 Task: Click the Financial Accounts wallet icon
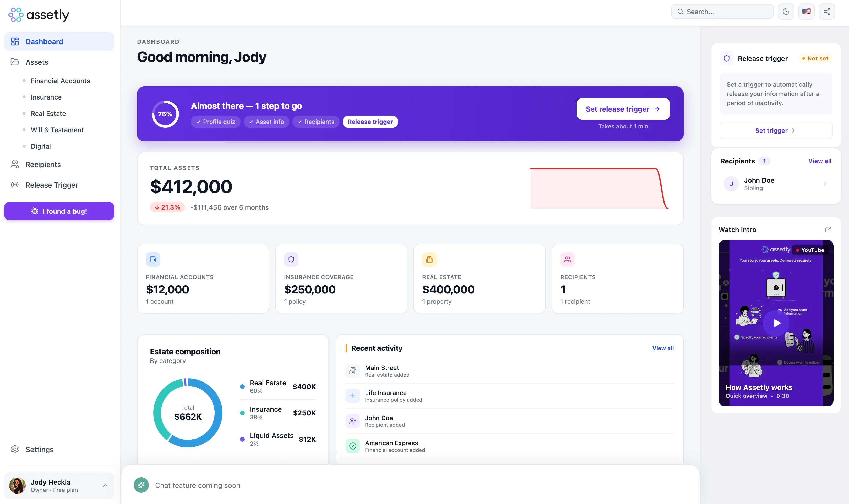[x=153, y=259]
